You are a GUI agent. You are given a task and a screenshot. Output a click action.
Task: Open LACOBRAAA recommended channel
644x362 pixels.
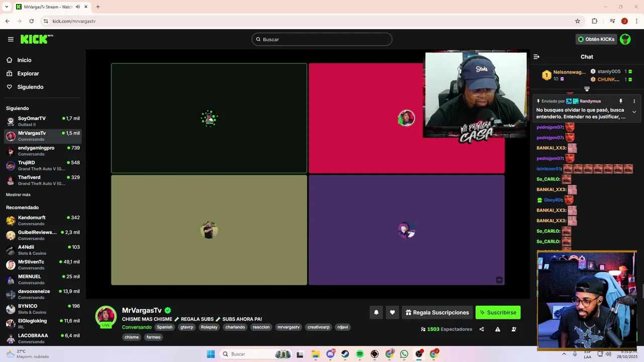tap(43, 338)
